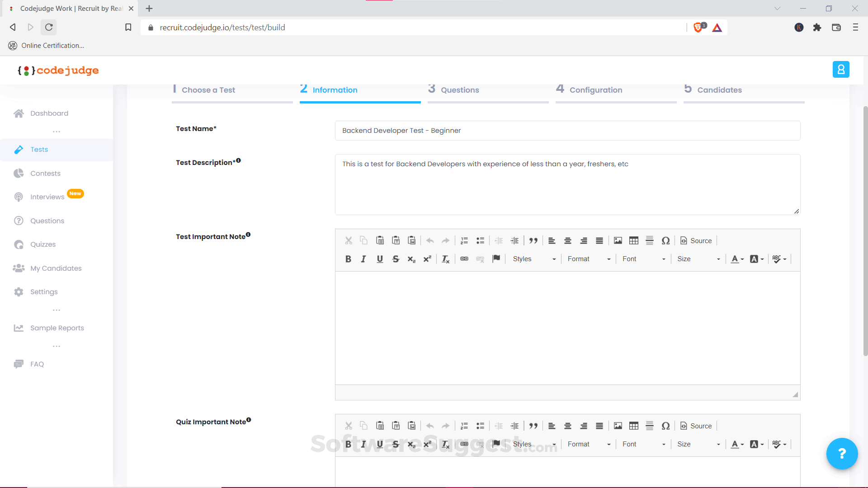Open the Font dropdown in Quiz Important Note
Image resolution: width=868 pixels, height=488 pixels.
tap(643, 444)
